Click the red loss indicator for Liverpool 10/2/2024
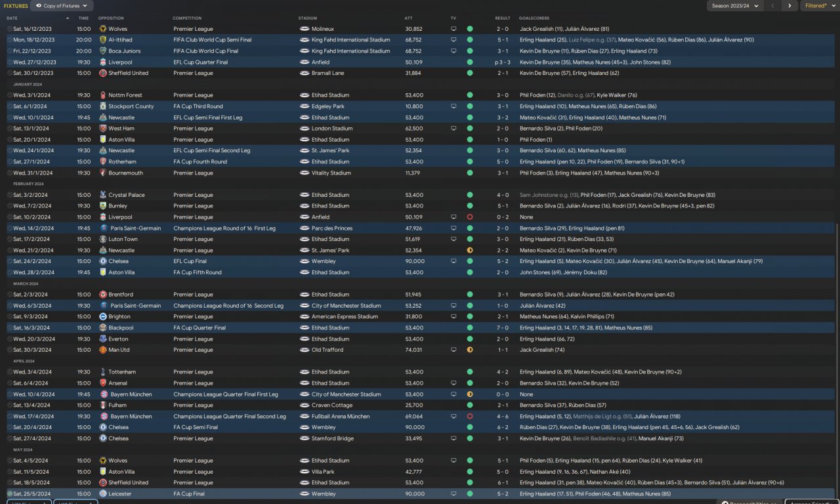 click(x=470, y=217)
